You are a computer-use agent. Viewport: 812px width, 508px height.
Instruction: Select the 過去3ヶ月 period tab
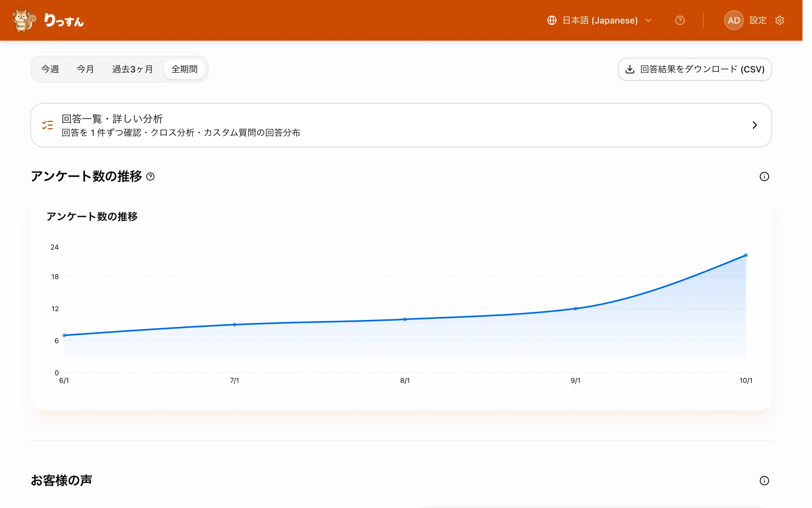(133, 69)
